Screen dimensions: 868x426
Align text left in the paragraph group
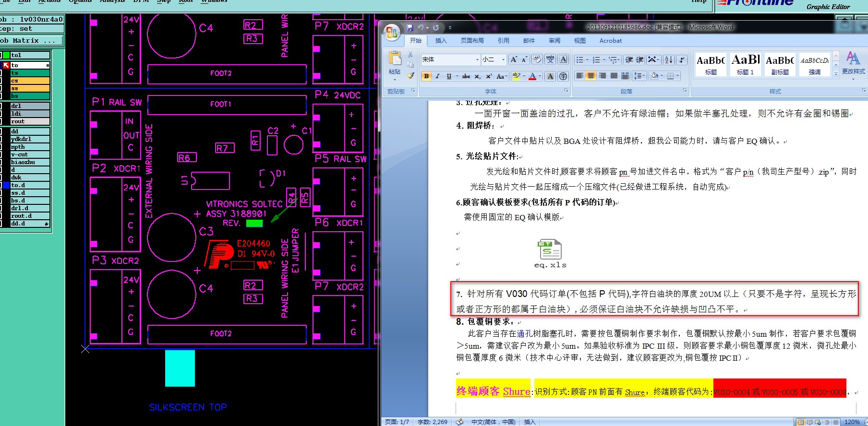pos(580,76)
